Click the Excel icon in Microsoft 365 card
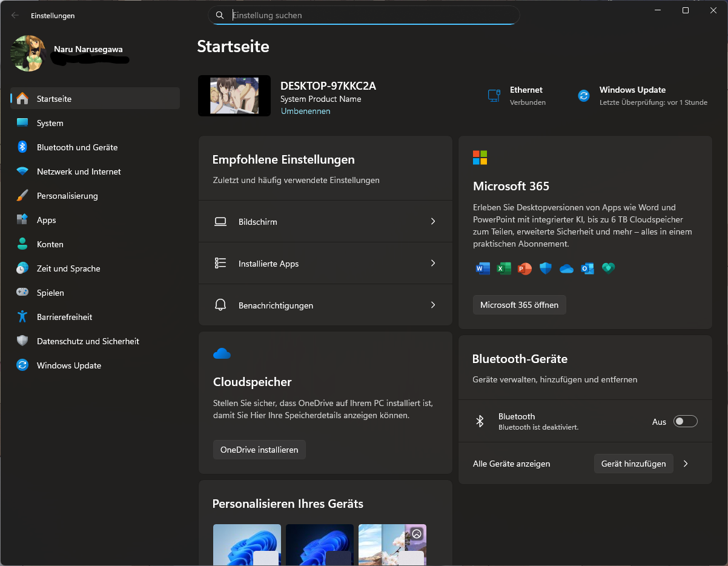Viewport: 728px width, 566px height. click(x=504, y=268)
